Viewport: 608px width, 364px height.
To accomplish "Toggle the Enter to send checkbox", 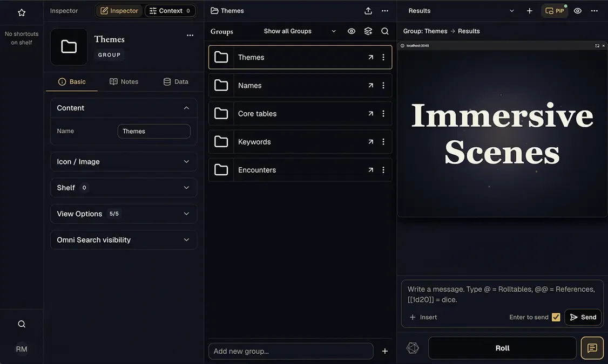I will (556, 317).
